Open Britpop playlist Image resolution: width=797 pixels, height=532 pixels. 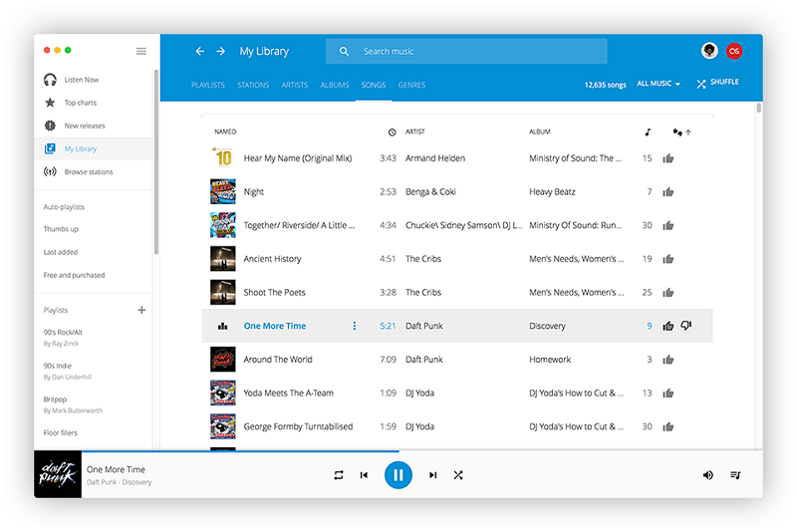[73, 404]
